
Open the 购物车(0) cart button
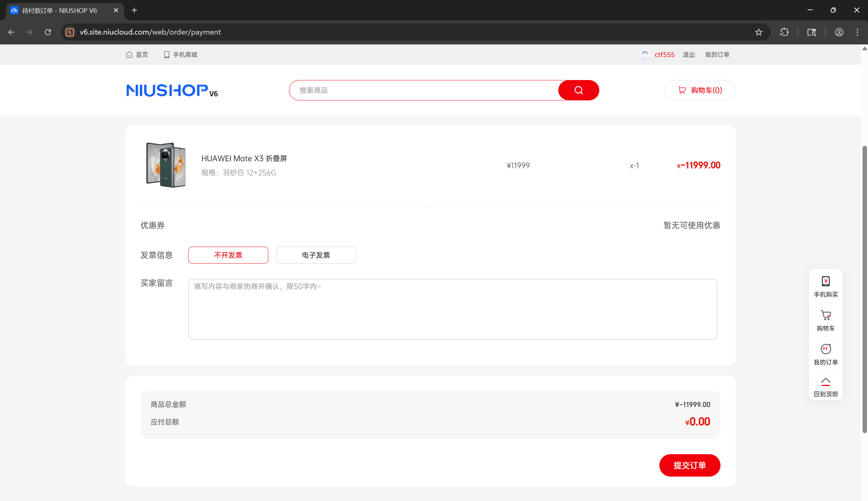(x=699, y=90)
